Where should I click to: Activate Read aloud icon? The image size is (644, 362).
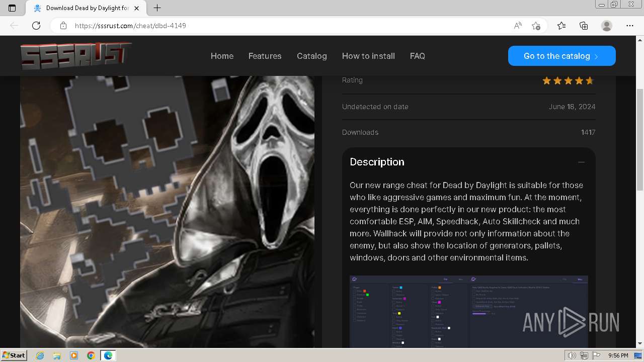click(518, 26)
